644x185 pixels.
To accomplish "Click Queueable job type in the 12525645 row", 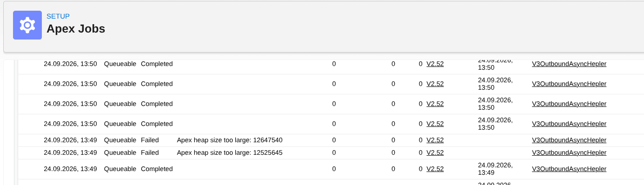I will [120, 152].
